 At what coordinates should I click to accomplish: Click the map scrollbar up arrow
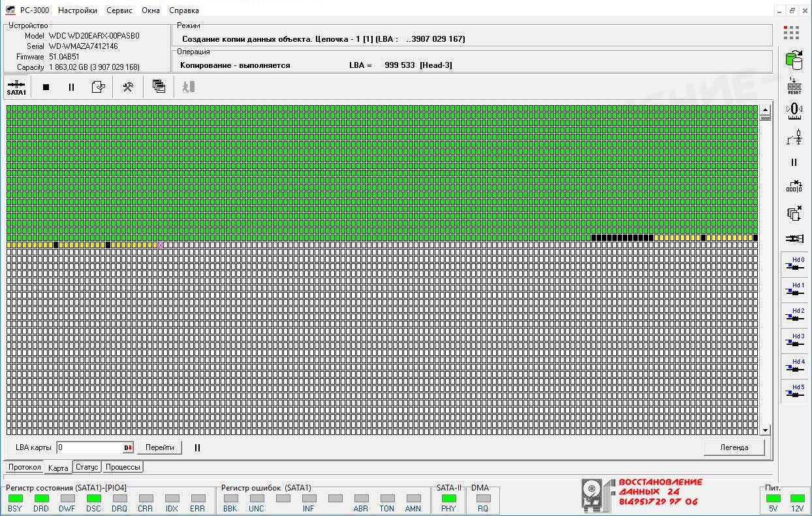tap(765, 109)
